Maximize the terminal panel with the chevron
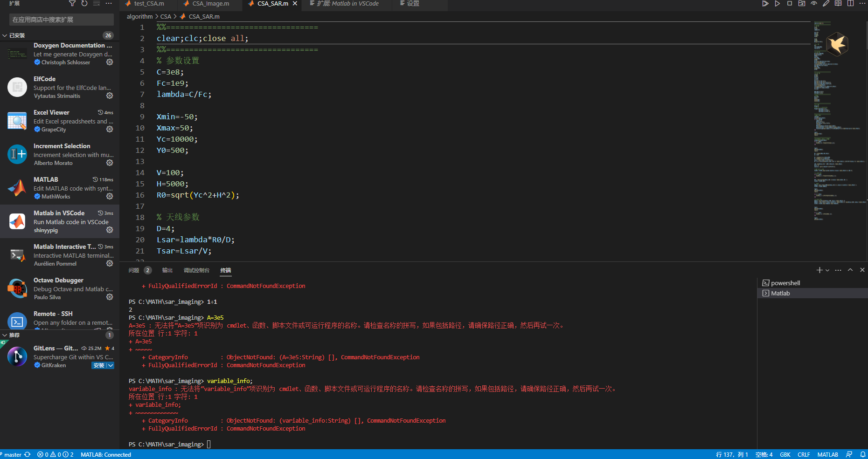Image resolution: width=868 pixels, height=459 pixels. pyautogui.click(x=850, y=270)
